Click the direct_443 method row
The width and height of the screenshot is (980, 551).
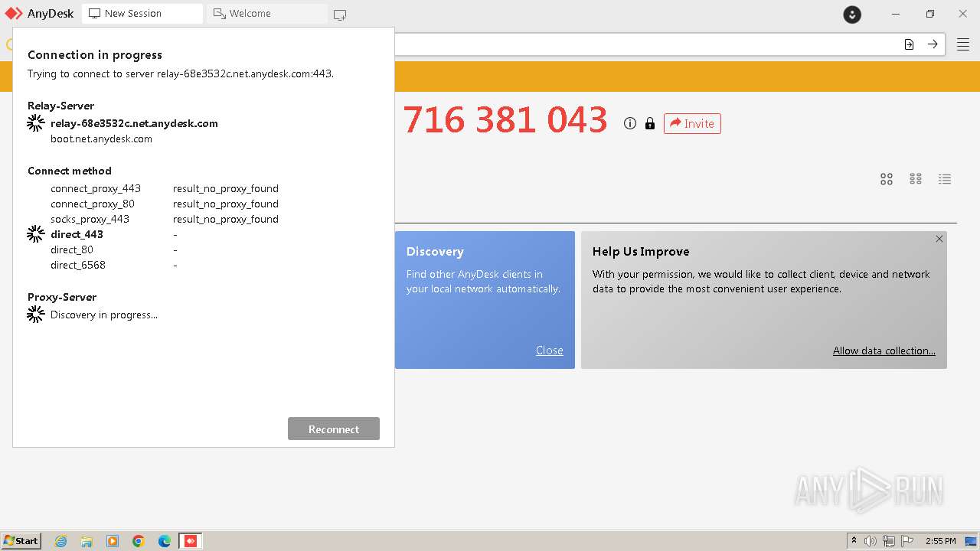coord(114,234)
